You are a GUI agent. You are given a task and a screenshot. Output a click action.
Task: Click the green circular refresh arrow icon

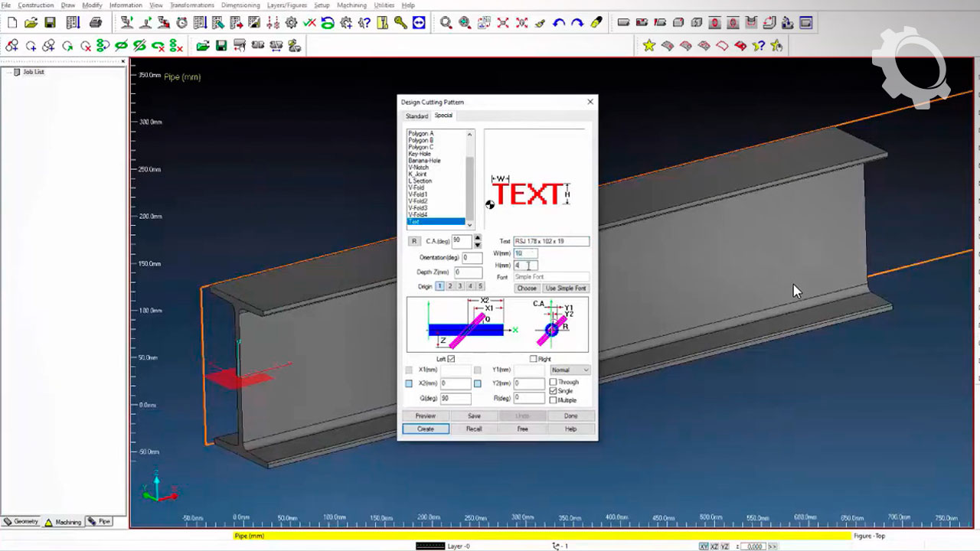pos(328,23)
